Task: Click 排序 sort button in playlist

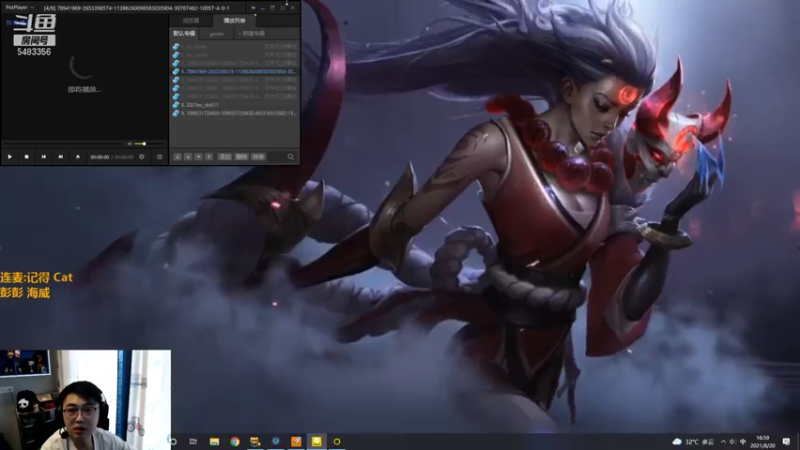Action: (x=258, y=157)
